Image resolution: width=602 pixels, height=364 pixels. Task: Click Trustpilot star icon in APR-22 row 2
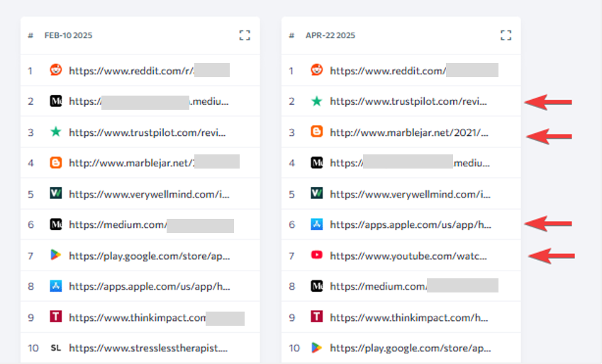[317, 101]
